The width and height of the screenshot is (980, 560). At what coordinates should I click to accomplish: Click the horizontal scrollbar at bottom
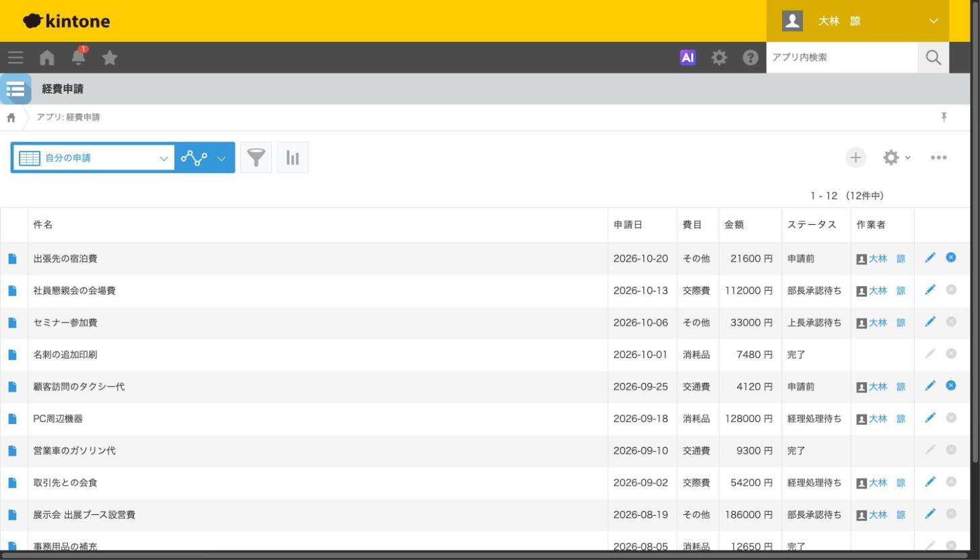click(x=485, y=555)
